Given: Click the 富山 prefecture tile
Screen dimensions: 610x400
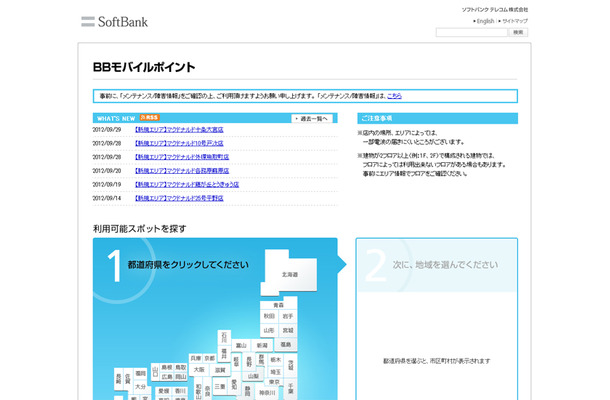Looking at the screenshot, I should point(241,345).
